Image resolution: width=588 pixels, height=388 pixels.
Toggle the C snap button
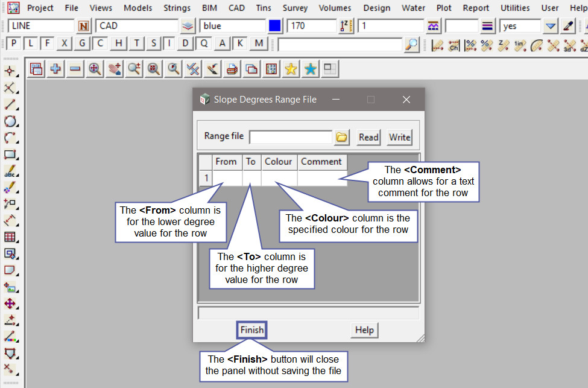(x=100, y=43)
